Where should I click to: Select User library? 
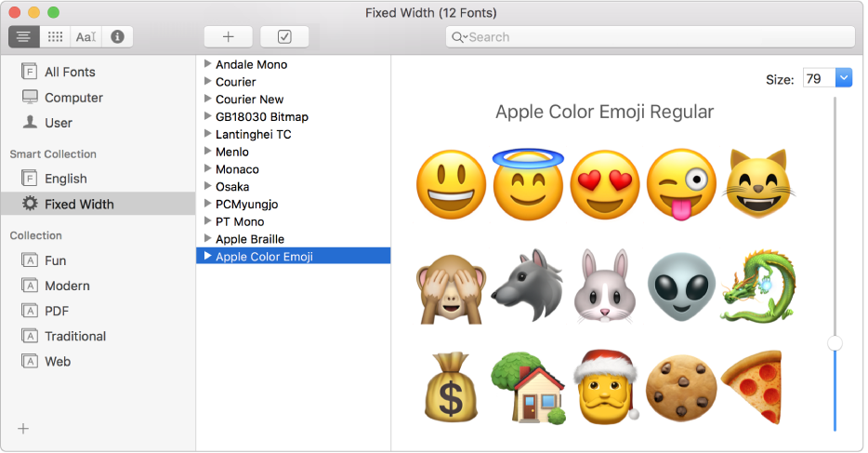(59, 123)
